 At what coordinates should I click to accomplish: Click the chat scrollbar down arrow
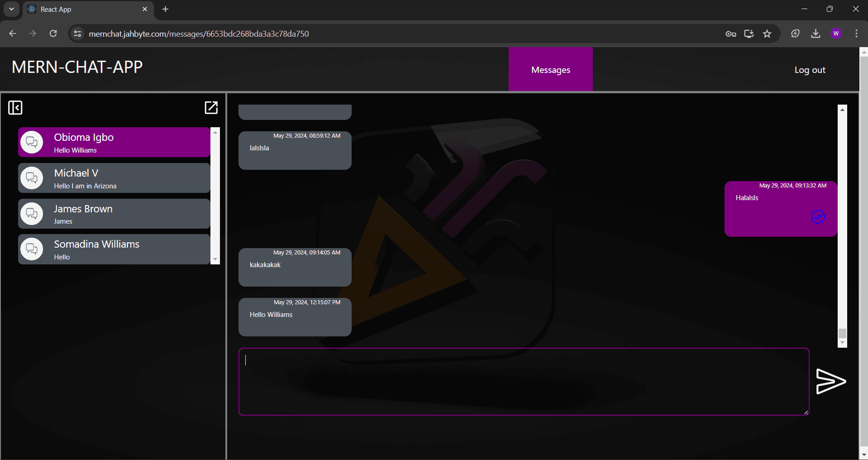pyautogui.click(x=842, y=343)
